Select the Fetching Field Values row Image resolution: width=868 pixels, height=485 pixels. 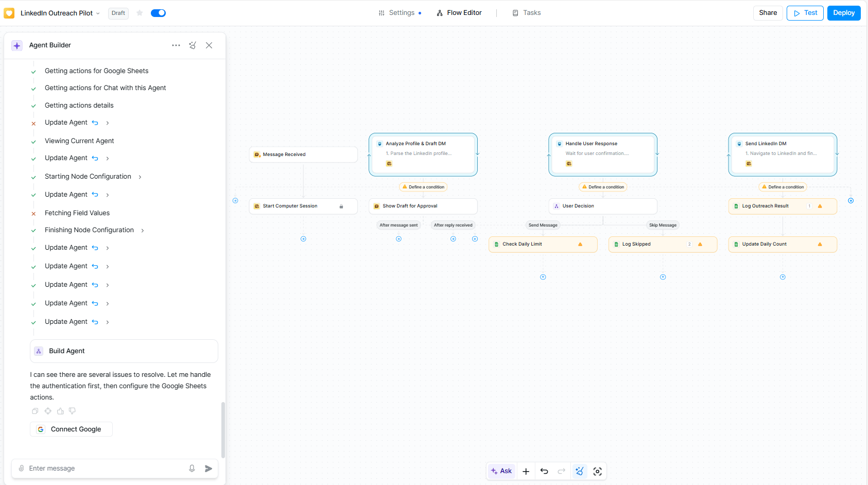coord(77,213)
